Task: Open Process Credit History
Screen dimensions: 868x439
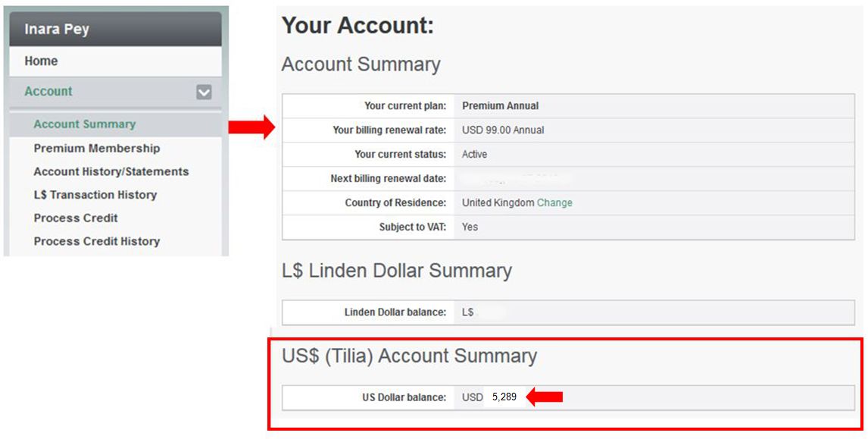Action: [x=97, y=241]
